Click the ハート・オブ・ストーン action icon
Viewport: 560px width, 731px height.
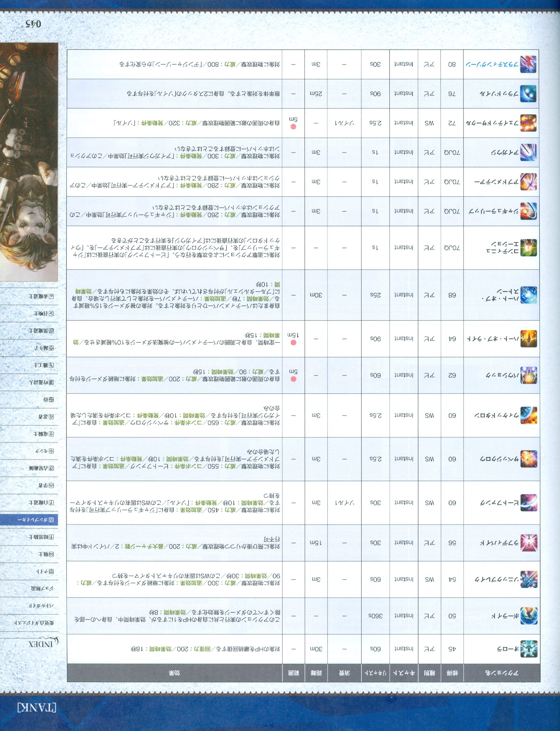(529, 295)
